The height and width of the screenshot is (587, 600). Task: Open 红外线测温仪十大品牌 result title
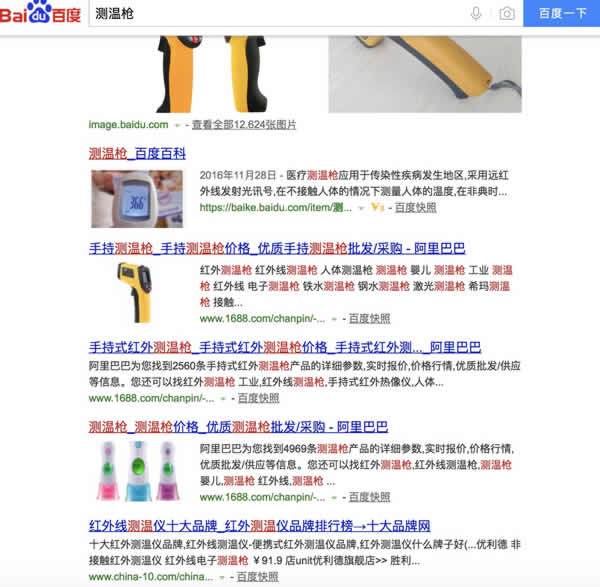coord(259,525)
